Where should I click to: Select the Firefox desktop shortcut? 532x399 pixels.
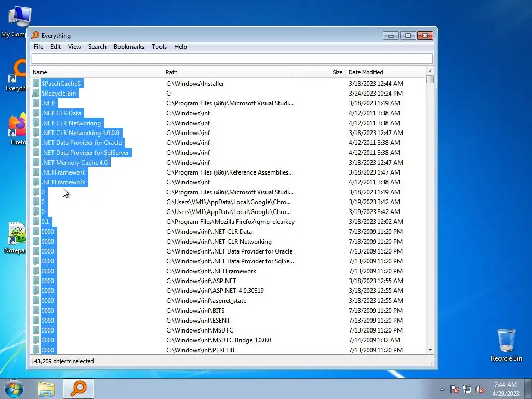pos(18,129)
